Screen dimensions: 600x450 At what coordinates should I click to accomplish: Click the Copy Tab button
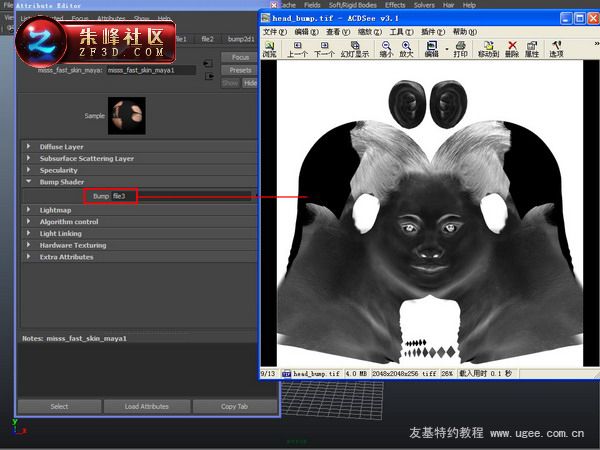[x=234, y=406]
